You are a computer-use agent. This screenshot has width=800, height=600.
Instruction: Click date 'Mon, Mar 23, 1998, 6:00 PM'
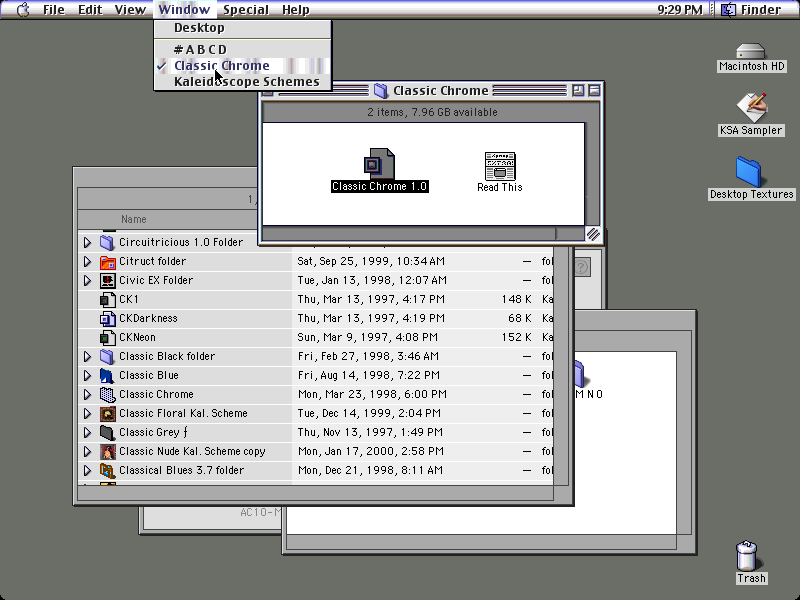pyautogui.click(x=372, y=394)
